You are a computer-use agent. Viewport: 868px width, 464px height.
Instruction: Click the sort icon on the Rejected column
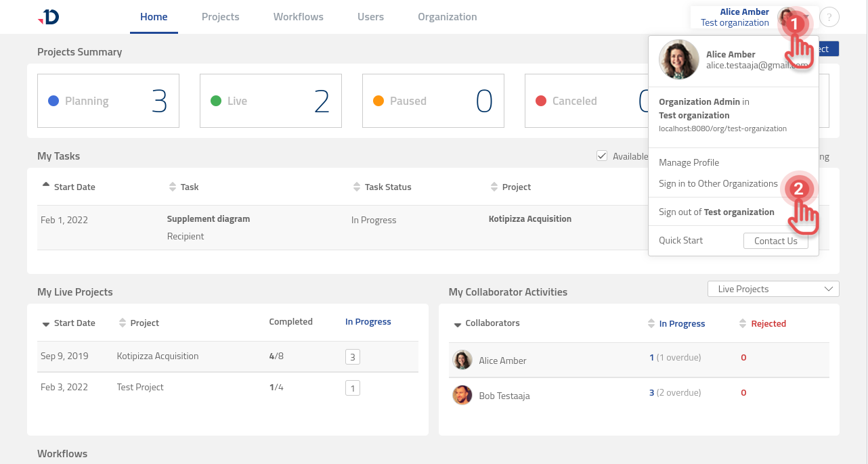[743, 323]
